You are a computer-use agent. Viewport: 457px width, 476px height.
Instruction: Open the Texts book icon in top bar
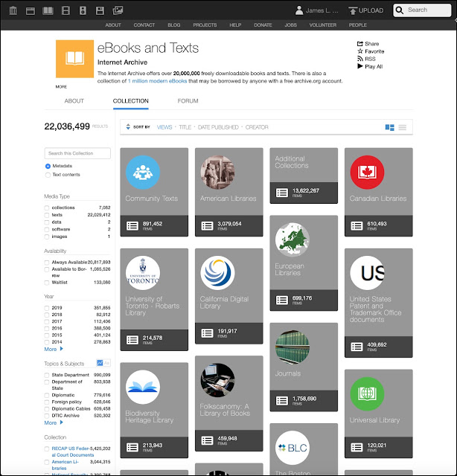pos(48,11)
